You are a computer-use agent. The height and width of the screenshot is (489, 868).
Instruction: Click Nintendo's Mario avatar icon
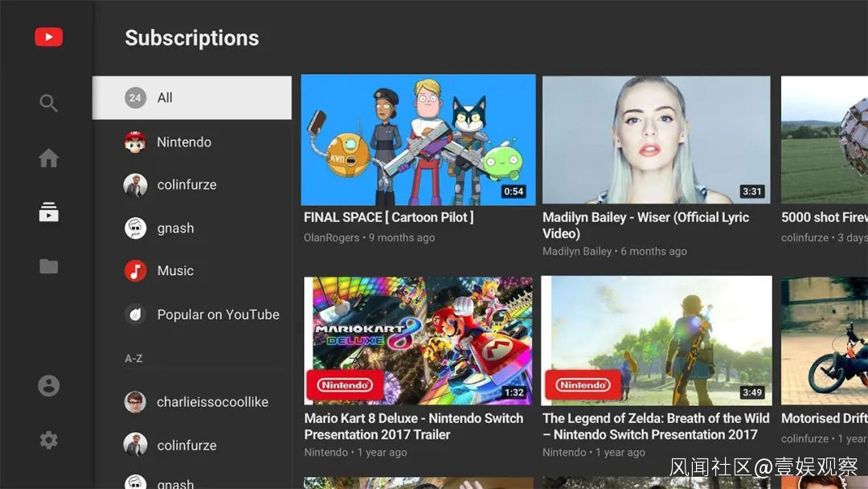[135, 142]
